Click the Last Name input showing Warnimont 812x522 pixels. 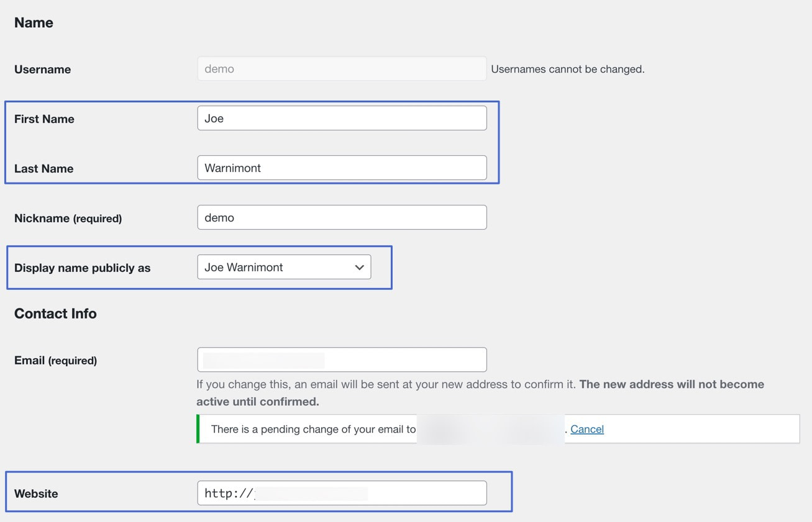coord(342,168)
